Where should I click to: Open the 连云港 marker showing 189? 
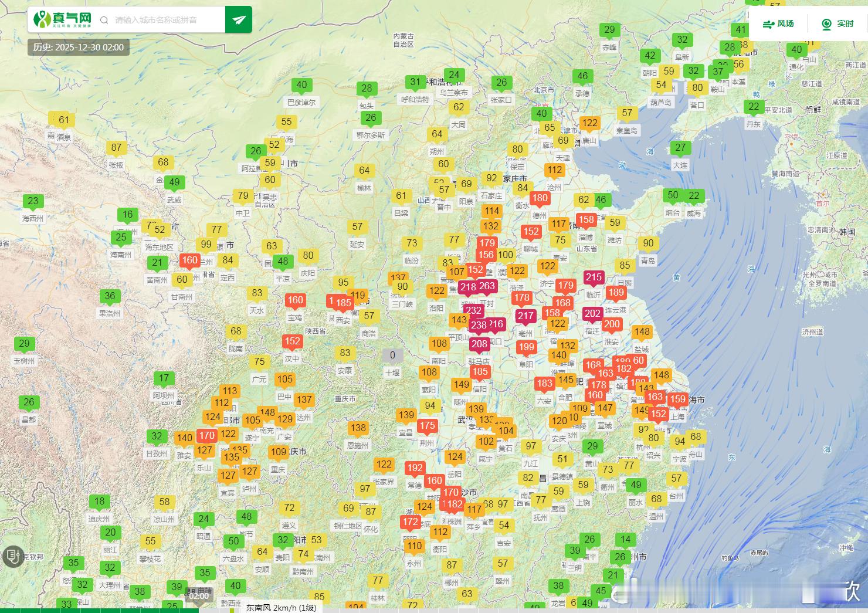[x=616, y=293]
